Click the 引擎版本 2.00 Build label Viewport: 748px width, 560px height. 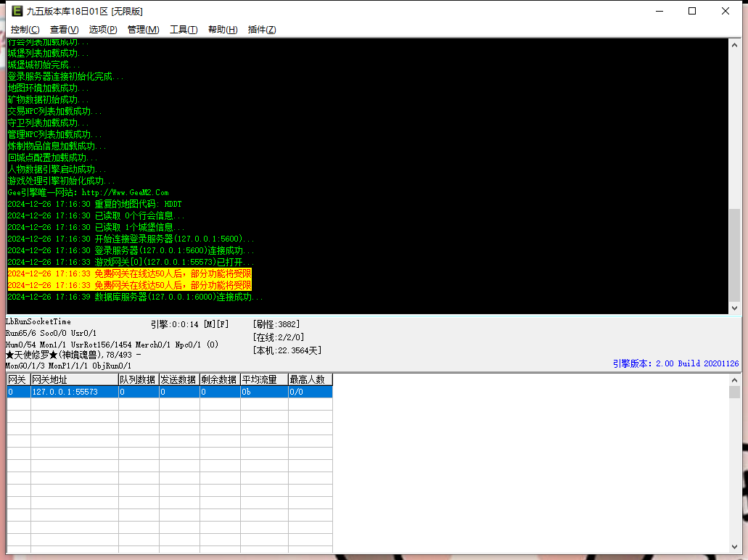pyautogui.click(x=675, y=363)
